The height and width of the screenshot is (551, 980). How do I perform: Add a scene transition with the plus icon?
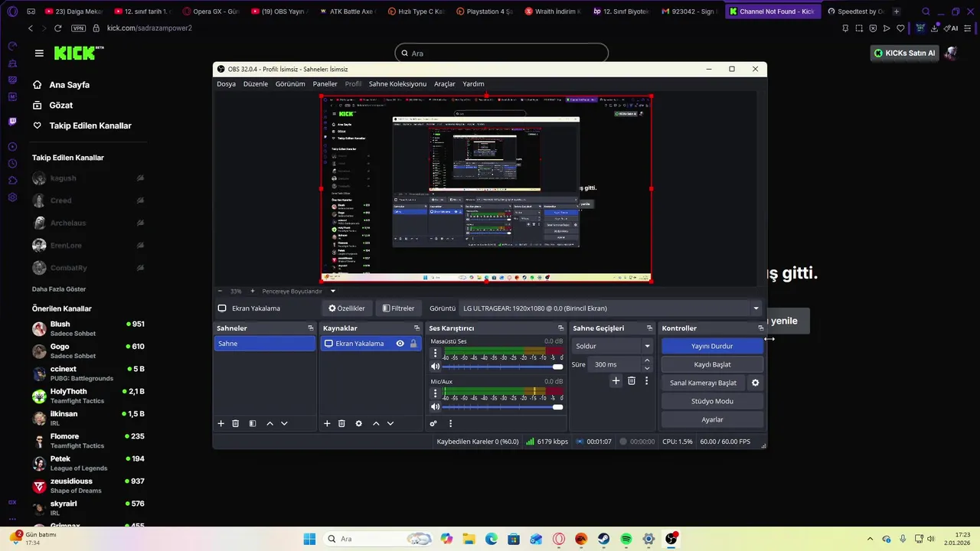pyautogui.click(x=616, y=380)
